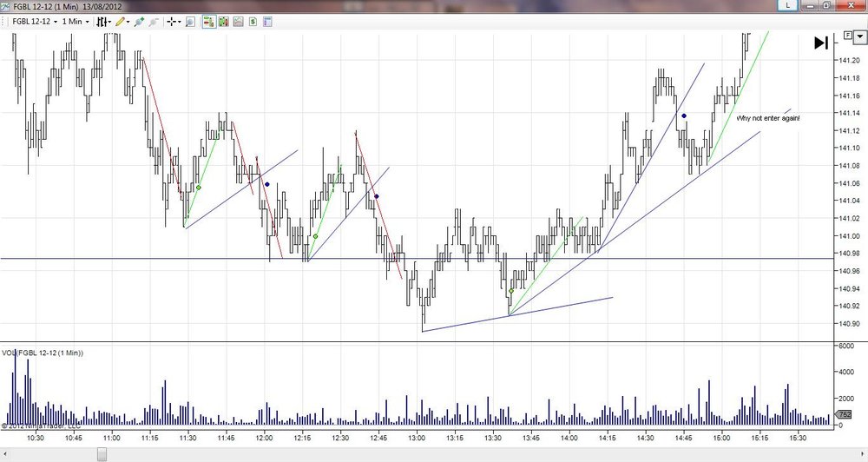Click the 10:30 time axis label
This screenshot has height=462, width=868.
(x=36, y=438)
